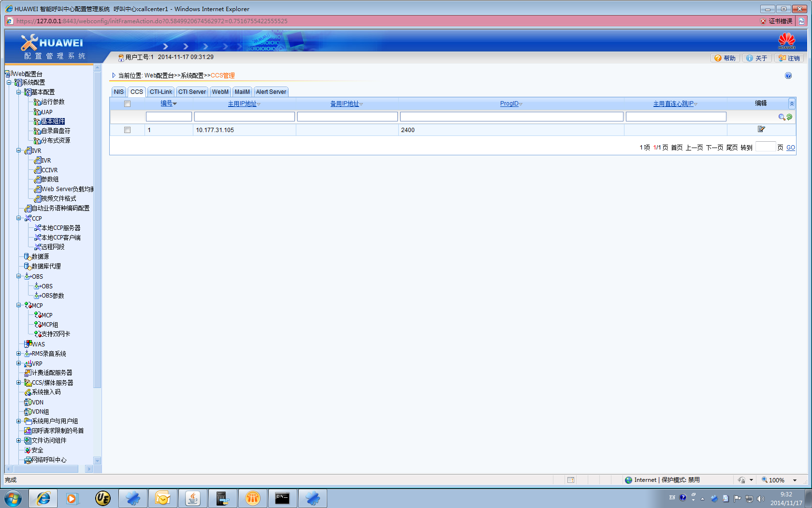
Task: Click the certificate error shield icon
Action: tap(763, 21)
